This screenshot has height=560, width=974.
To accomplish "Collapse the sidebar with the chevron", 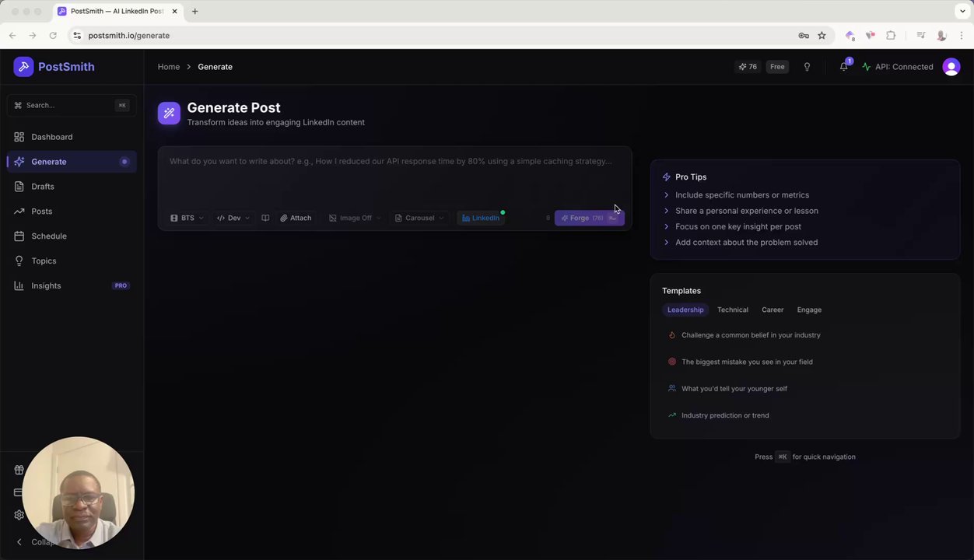I will 19,542.
